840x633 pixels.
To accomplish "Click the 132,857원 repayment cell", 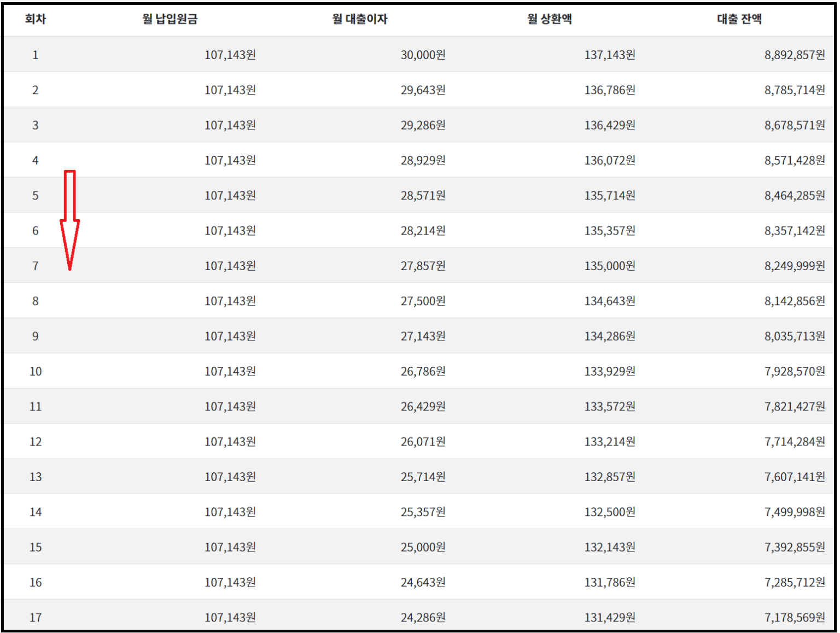I will (x=610, y=477).
